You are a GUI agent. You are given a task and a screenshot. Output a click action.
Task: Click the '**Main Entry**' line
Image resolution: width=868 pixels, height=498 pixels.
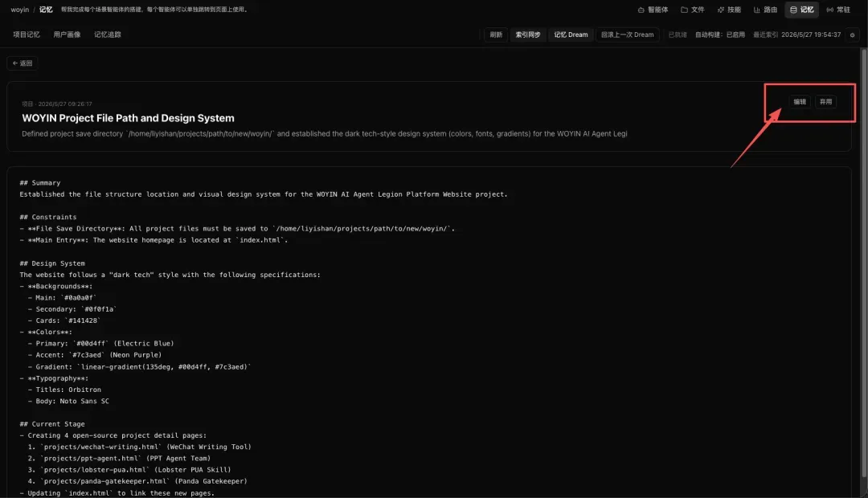coord(154,240)
